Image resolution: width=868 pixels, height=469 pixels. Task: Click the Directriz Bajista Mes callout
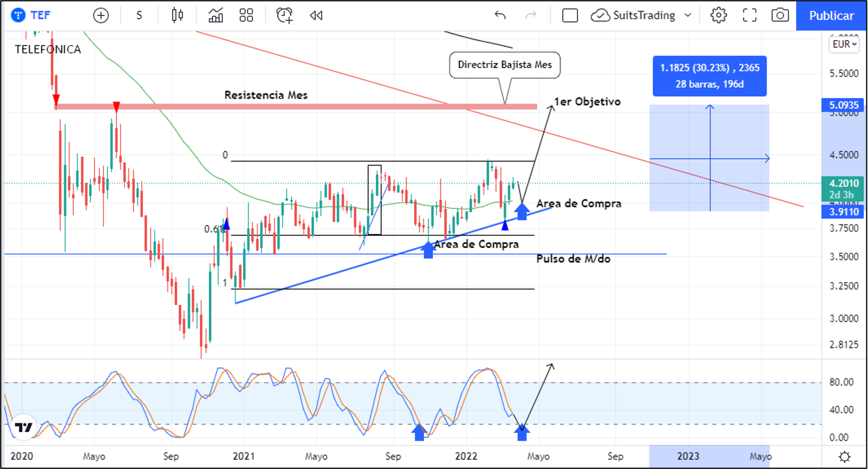[505, 65]
